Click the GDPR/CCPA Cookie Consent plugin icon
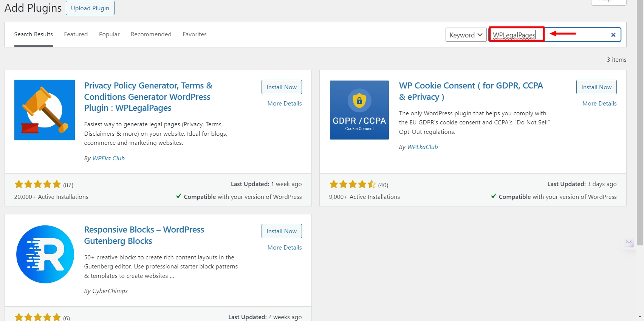Viewport: 644px width, 321px height. 359,110
